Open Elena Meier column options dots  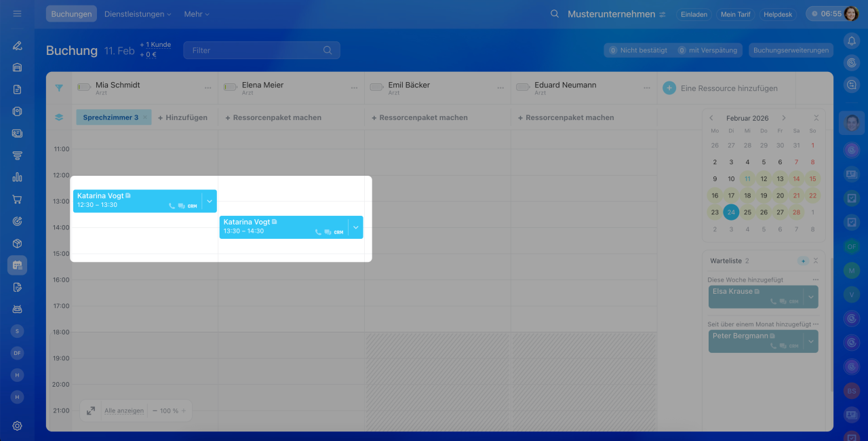click(x=354, y=88)
